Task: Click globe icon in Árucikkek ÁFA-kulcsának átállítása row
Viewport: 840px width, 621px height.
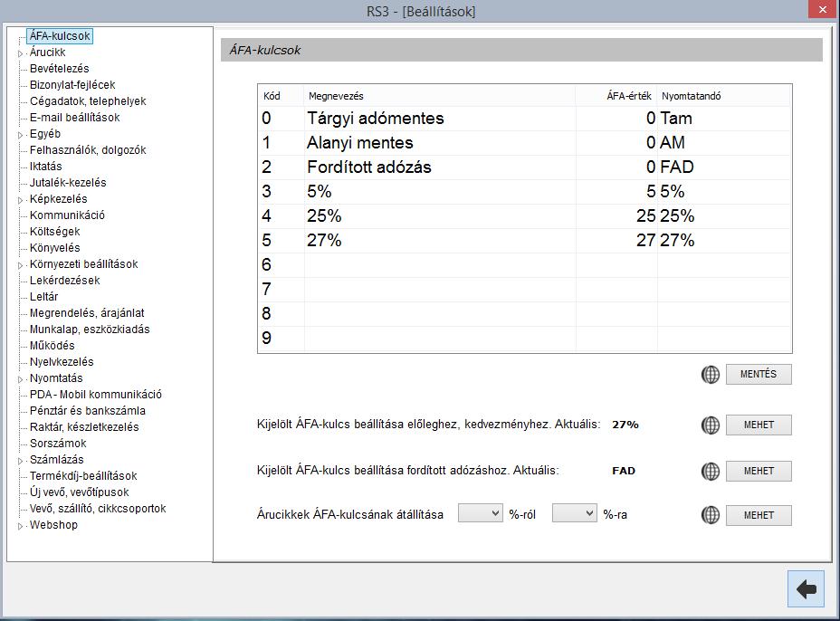Action: coord(711,515)
